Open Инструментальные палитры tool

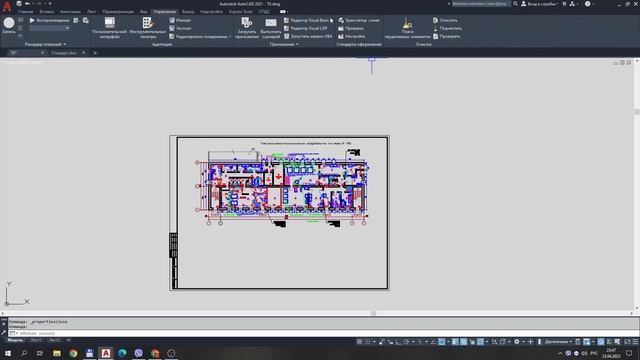click(148, 28)
